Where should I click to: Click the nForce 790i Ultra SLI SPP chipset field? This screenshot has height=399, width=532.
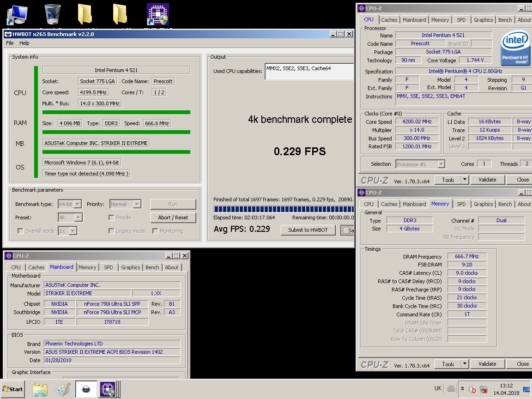point(112,304)
